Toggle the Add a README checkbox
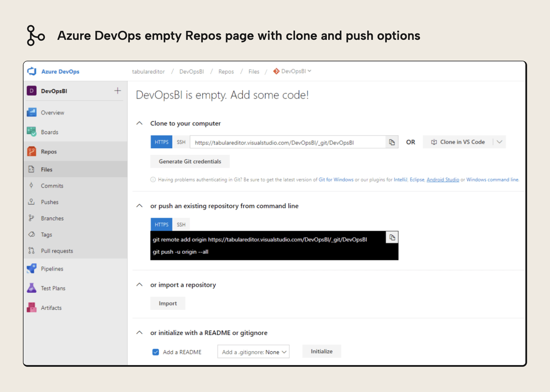 [156, 352]
